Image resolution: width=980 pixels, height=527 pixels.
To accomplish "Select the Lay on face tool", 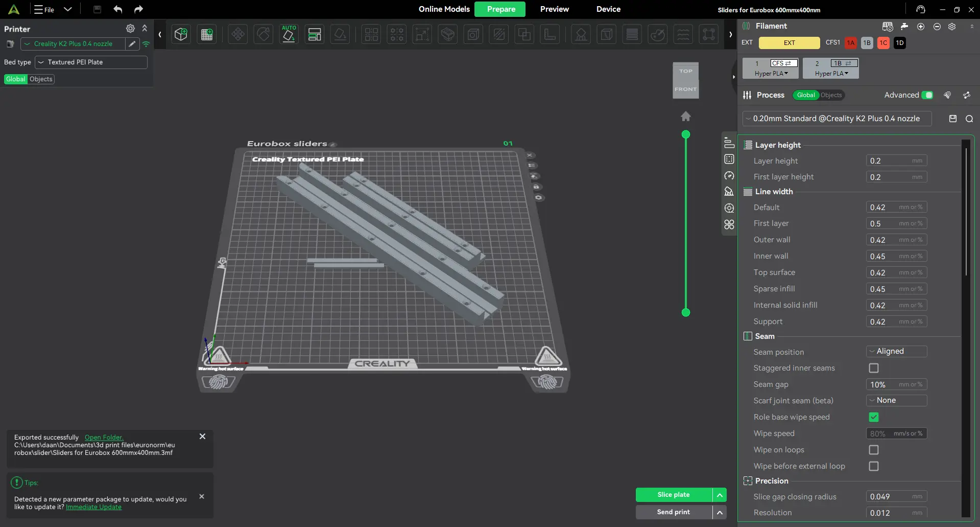I will (x=340, y=34).
